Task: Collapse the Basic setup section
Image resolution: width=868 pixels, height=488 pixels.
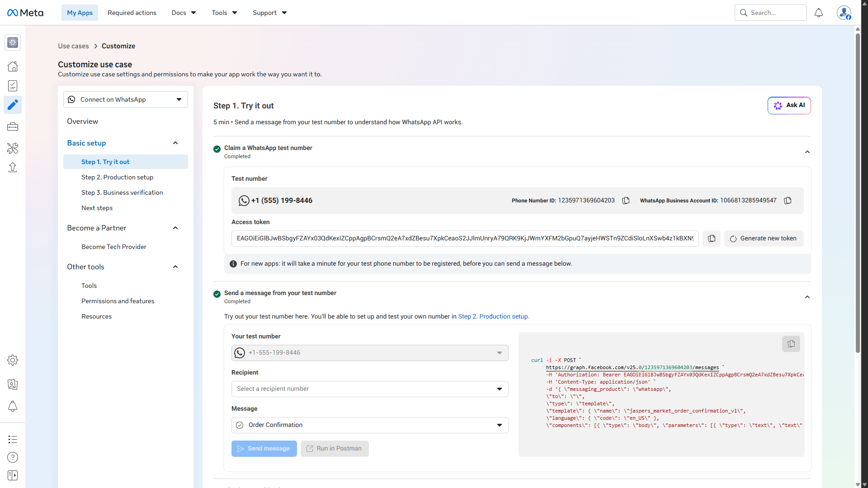Action: click(175, 143)
